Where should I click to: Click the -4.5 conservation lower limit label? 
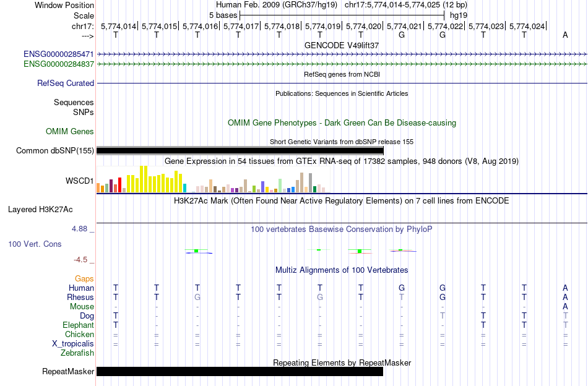coord(80,260)
